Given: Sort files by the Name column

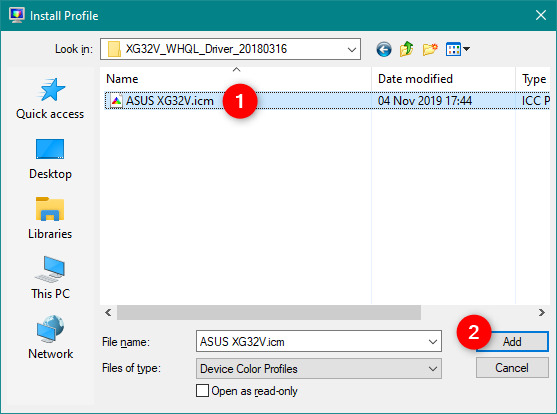Looking at the screenshot, I should pos(236,79).
